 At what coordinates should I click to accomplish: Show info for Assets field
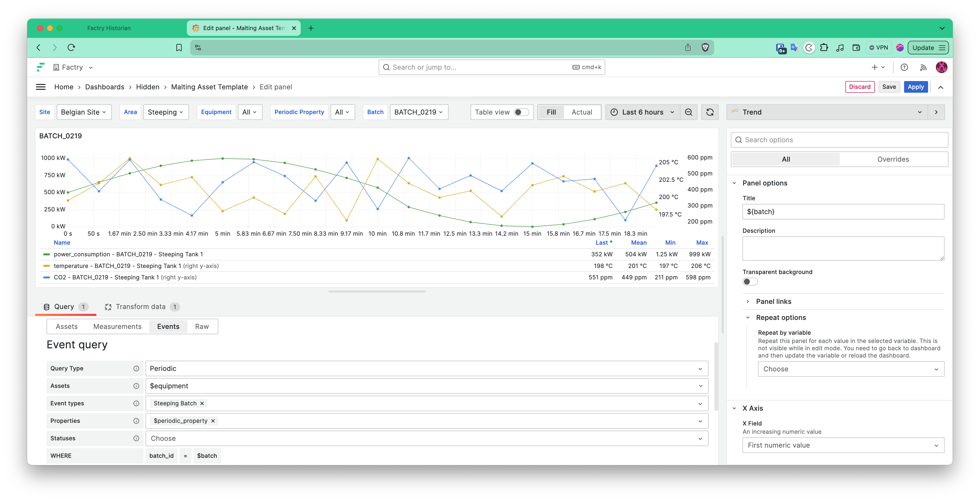tap(136, 386)
